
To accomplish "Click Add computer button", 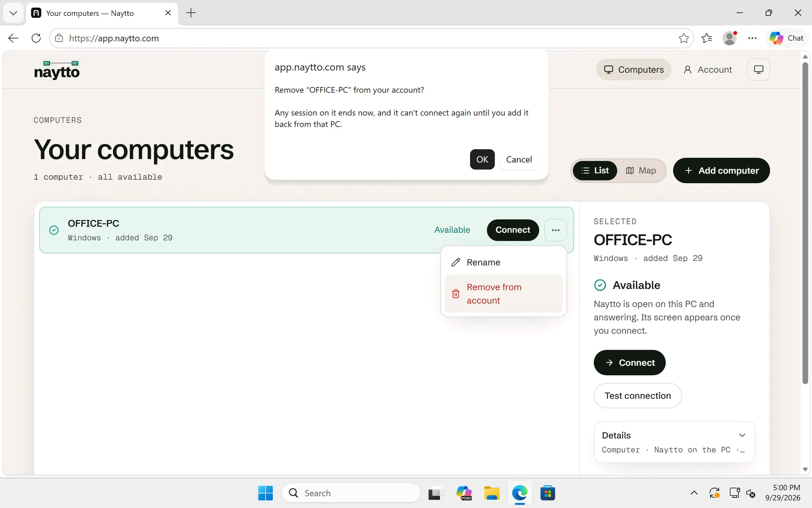I will click(721, 170).
